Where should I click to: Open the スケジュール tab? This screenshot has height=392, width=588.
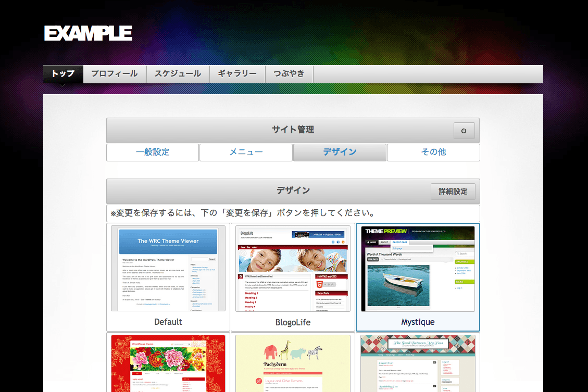[x=178, y=74]
